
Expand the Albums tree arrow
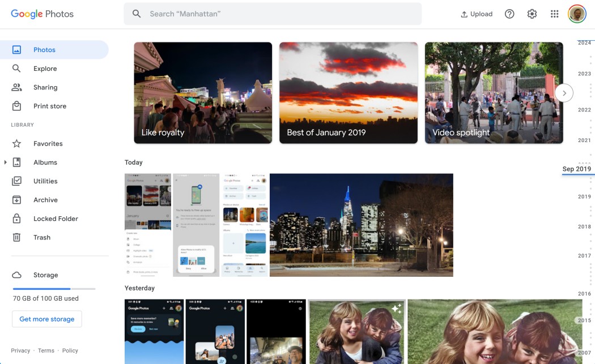coord(5,162)
